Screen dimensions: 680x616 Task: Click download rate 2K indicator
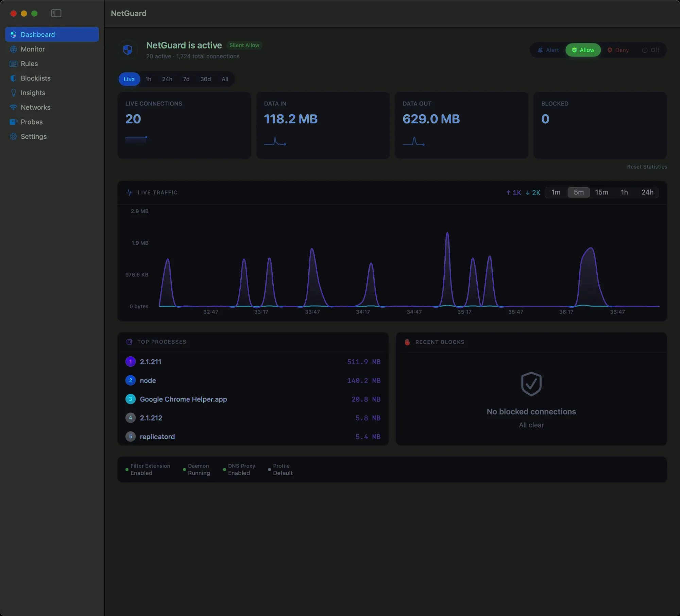(533, 192)
